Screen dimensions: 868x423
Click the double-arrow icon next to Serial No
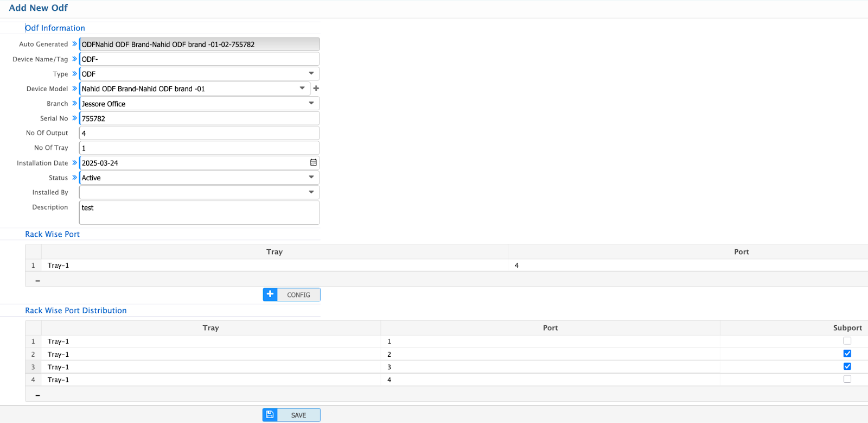point(74,118)
